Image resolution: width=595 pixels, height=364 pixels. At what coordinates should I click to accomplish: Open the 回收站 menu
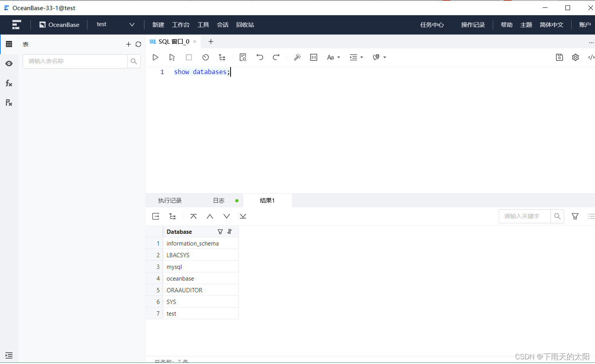click(245, 25)
